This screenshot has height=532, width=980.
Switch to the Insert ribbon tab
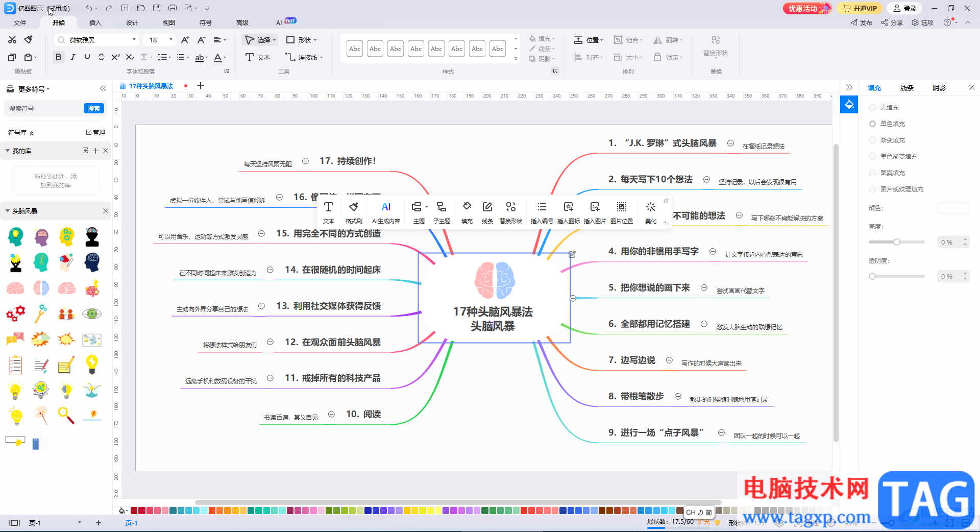click(x=95, y=22)
